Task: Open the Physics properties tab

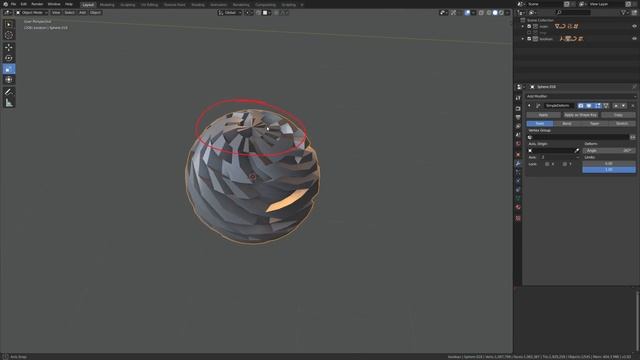Action: tap(518, 181)
